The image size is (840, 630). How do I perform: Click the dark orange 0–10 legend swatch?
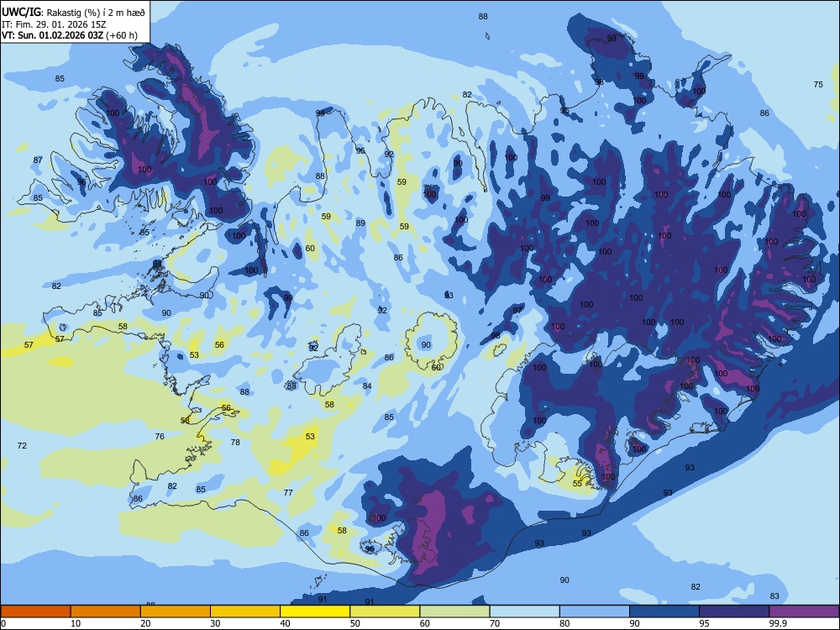pos(35,612)
